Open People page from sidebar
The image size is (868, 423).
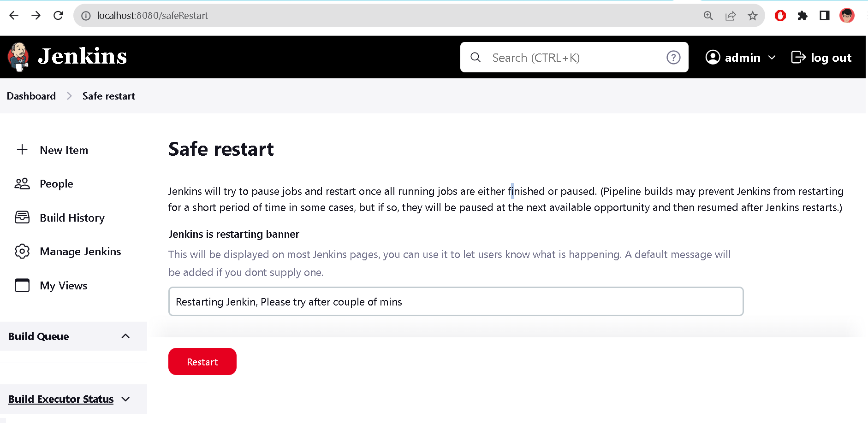57,184
